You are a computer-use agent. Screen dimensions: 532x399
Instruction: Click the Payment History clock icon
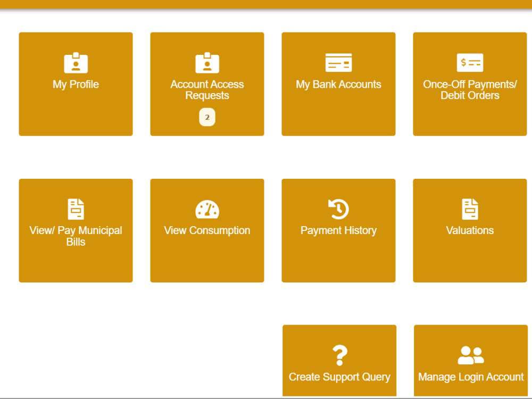(x=338, y=209)
